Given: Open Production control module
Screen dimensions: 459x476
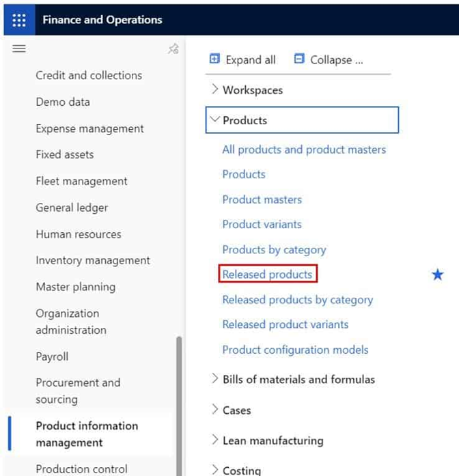Looking at the screenshot, I should click(x=82, y=469).
